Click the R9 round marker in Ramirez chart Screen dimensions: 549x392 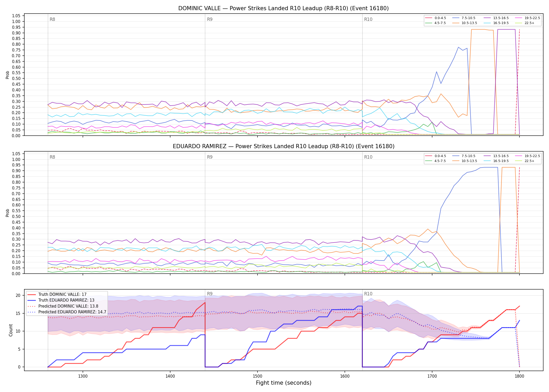pos(210,157)
